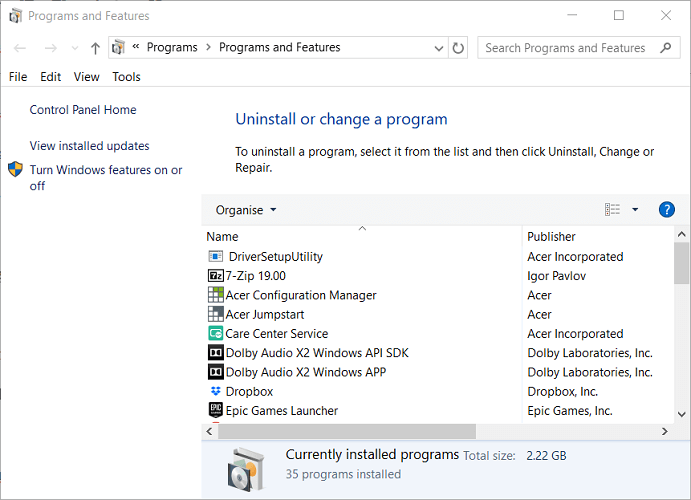The image size is (691, 500).
Task: Select the Dropbox icon in the list
Action: coord(215,392)
